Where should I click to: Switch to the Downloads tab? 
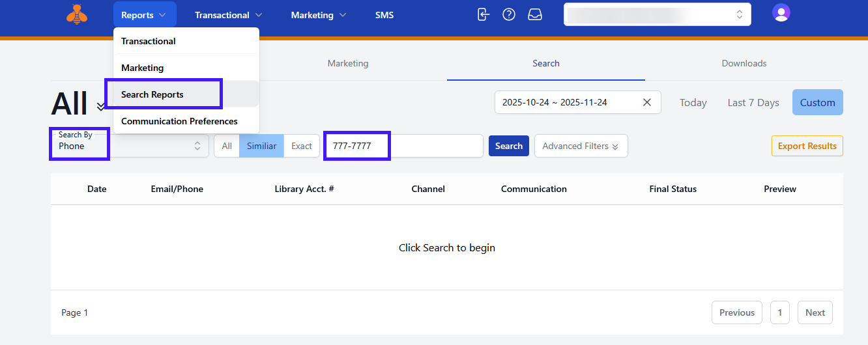[x=744, y=63]
